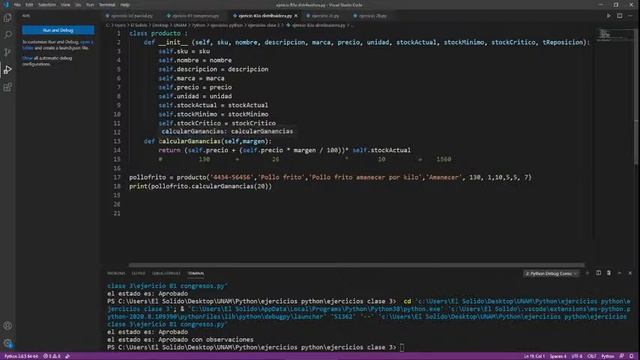Select the Terminal panel tab
Viewport: 640px width, 360px height.
[x=196, y=273]
